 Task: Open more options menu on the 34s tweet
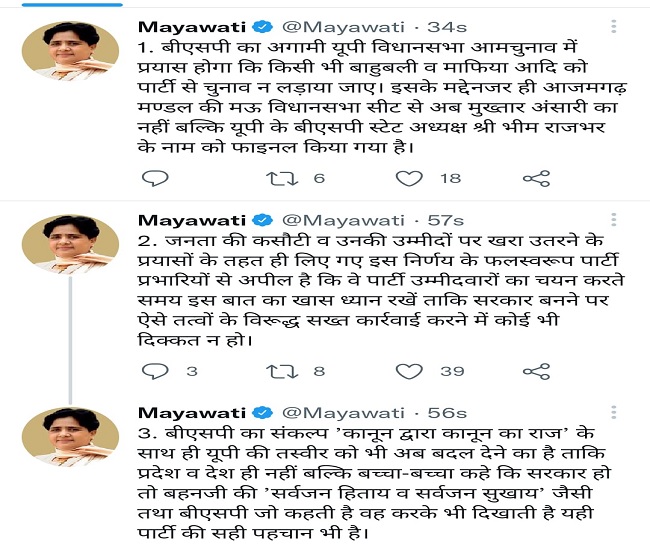pyautogui.click(x=614, y=27)
